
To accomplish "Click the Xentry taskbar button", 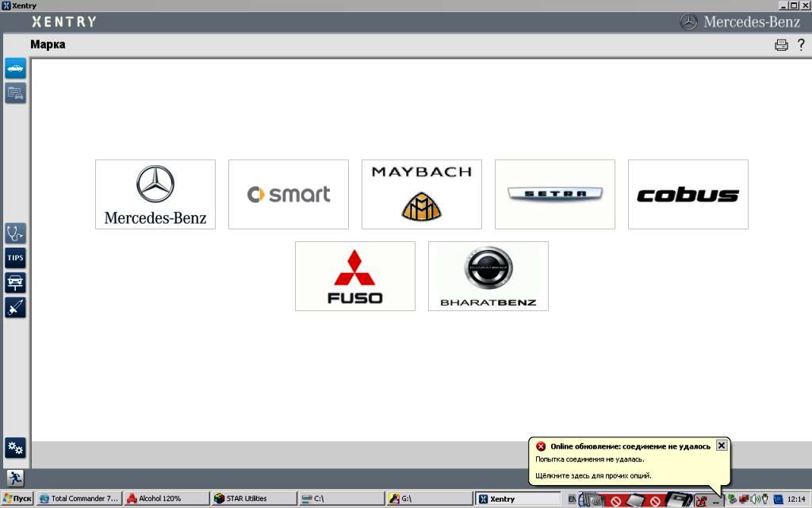I will coord(517,498).
